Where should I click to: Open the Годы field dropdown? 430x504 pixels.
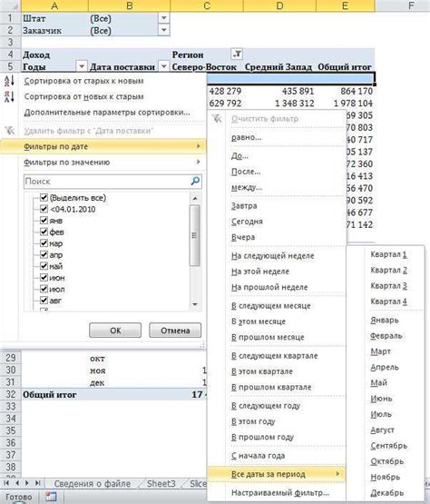click(x=82, y=66)
